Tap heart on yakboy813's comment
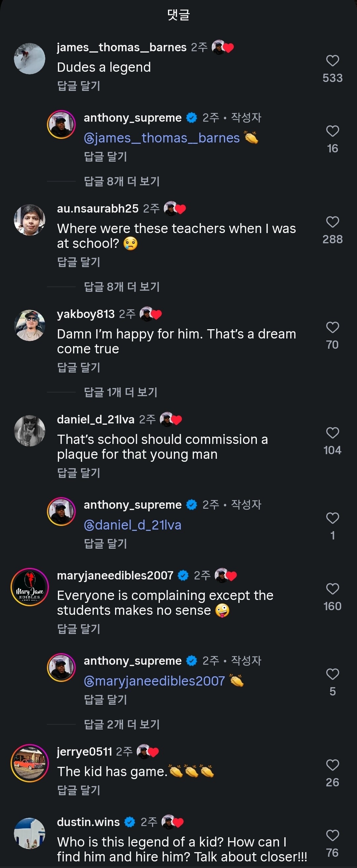The image size is (357, 868). tap(333, 328)
